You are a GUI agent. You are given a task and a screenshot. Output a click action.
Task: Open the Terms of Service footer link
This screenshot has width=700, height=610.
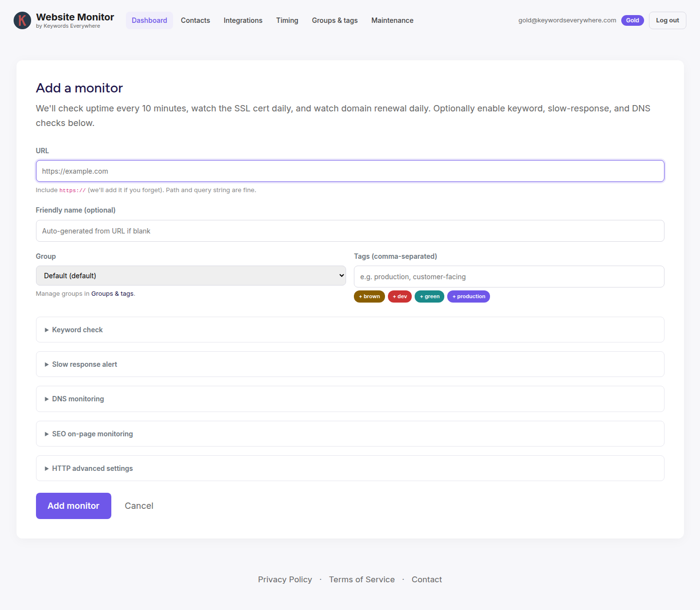point(362,579)
